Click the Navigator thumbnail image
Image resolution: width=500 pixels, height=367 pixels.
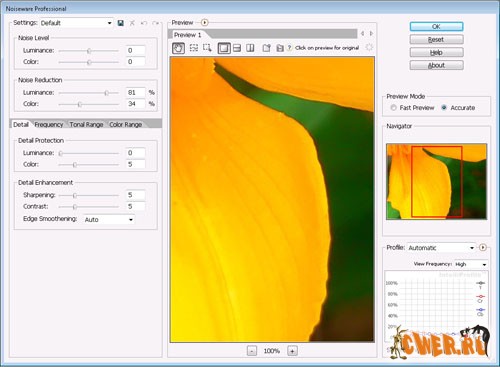tap(436, 181)
